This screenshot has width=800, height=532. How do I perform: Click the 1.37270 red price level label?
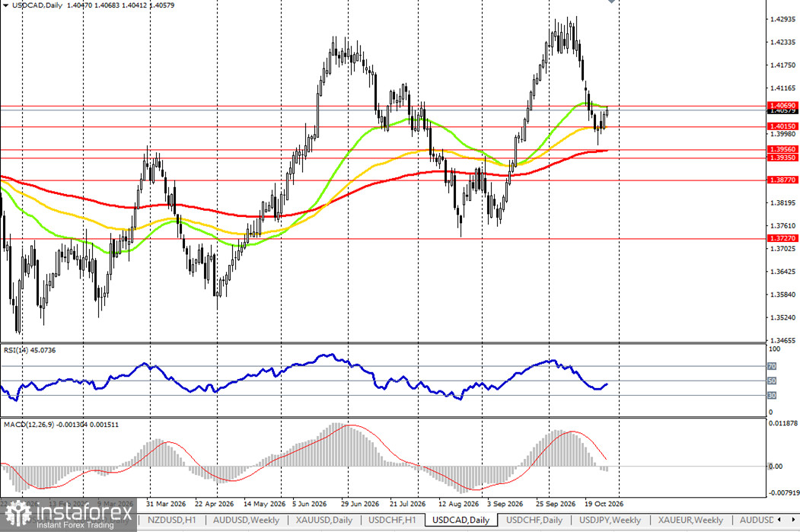click(x=782, y=238)
